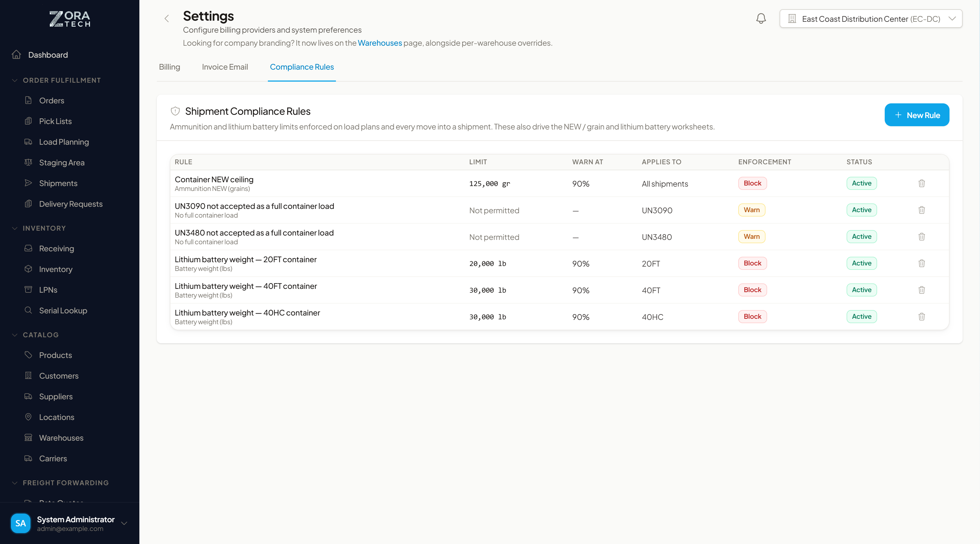
Task: Click the notification bell icon
Action: point(761,18)
